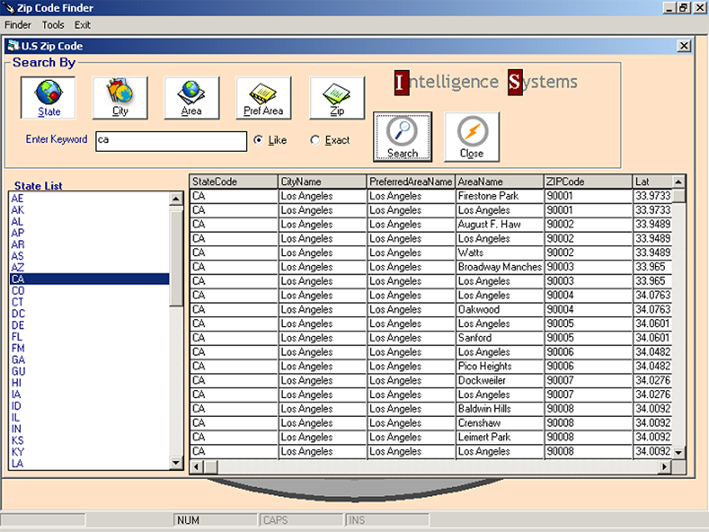Click the Close lightning button
This screenshot has height=532, width=709.
click(x=472, y=137)
